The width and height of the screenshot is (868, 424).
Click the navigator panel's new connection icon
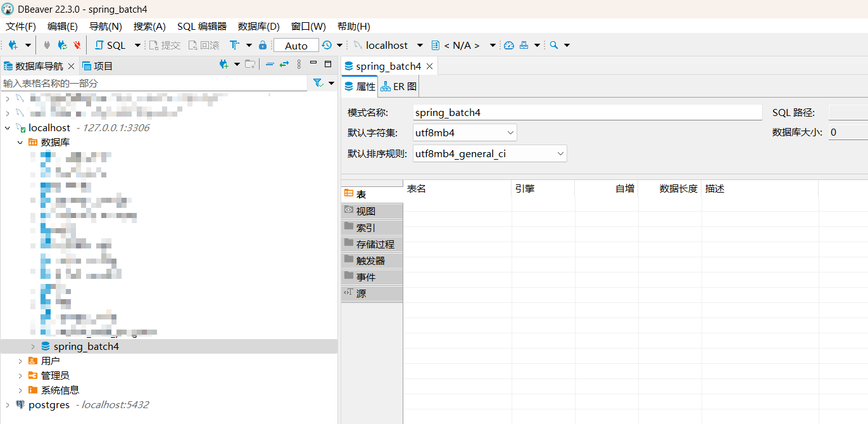(223, 64)
